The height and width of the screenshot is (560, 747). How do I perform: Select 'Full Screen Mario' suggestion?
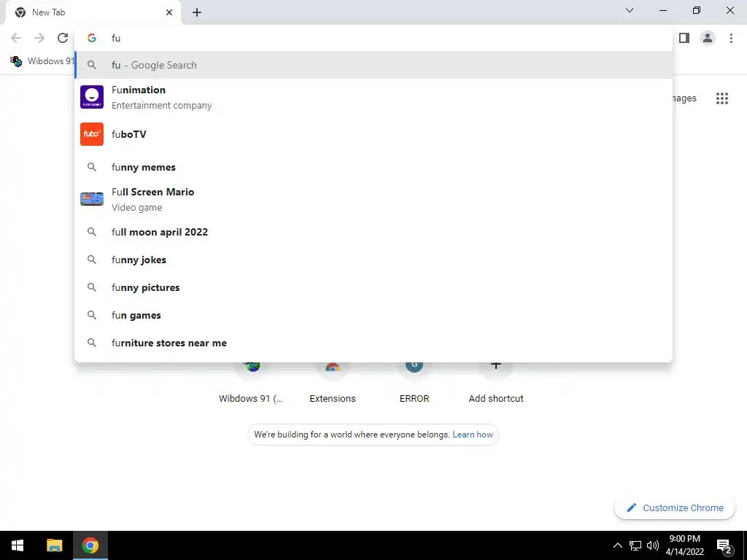373,199
